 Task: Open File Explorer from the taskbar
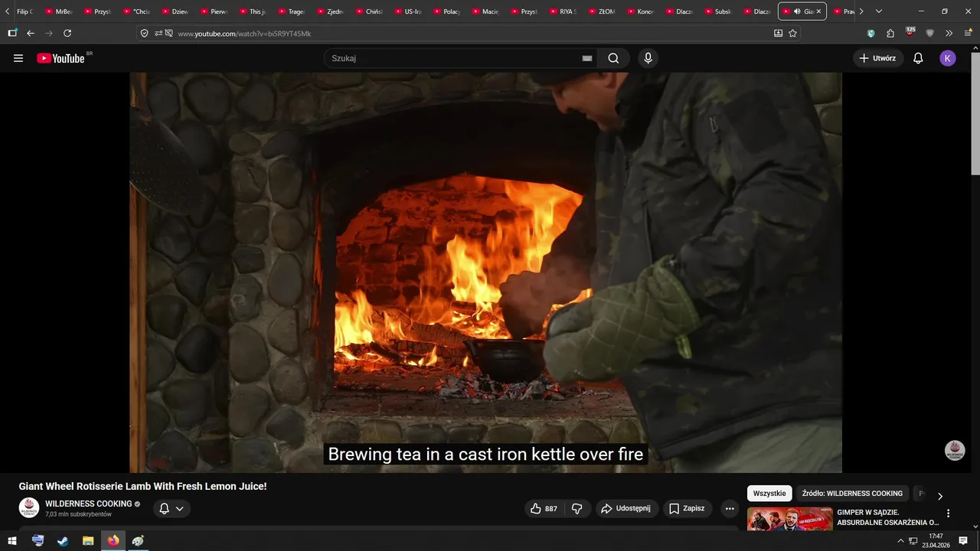(x=88, y=540)
